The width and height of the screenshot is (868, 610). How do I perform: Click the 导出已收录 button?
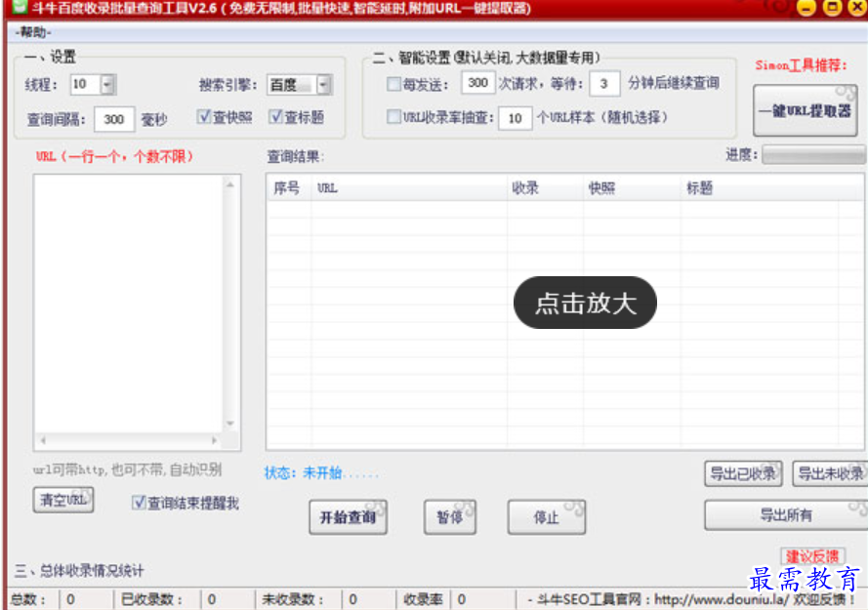pos(743,473)
